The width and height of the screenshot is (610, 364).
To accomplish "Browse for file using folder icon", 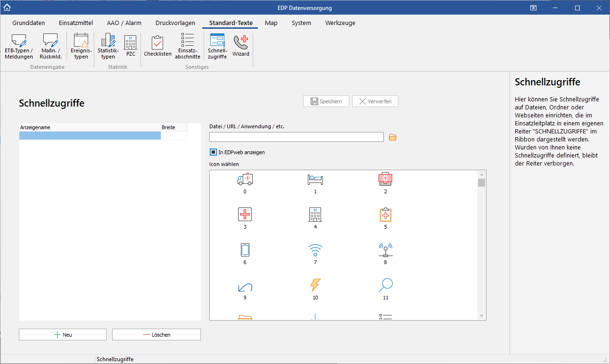I will [393, 137].
